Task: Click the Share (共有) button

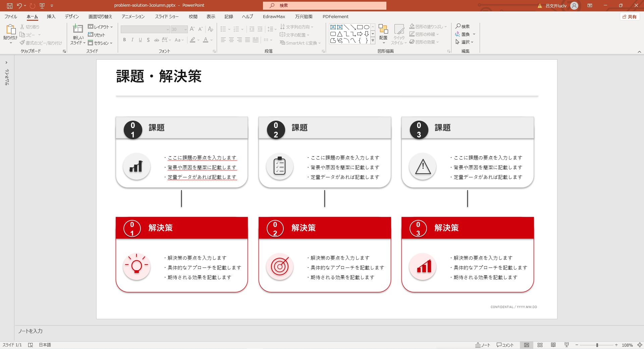Action: pos(630,17)
